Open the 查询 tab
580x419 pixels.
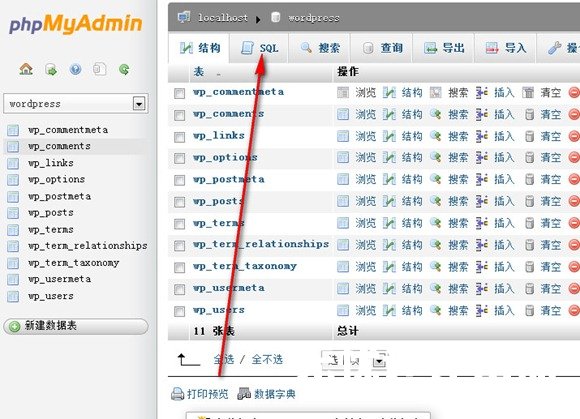click(381, 48)
